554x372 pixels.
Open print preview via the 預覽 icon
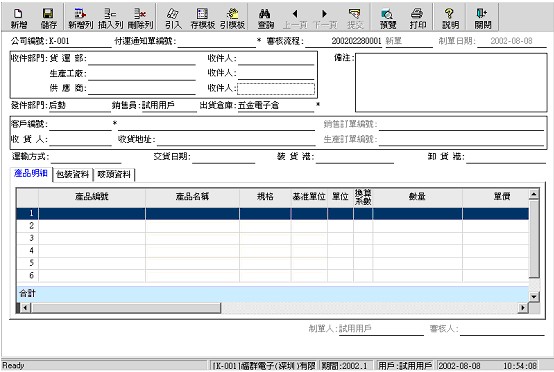coord(388,18)
